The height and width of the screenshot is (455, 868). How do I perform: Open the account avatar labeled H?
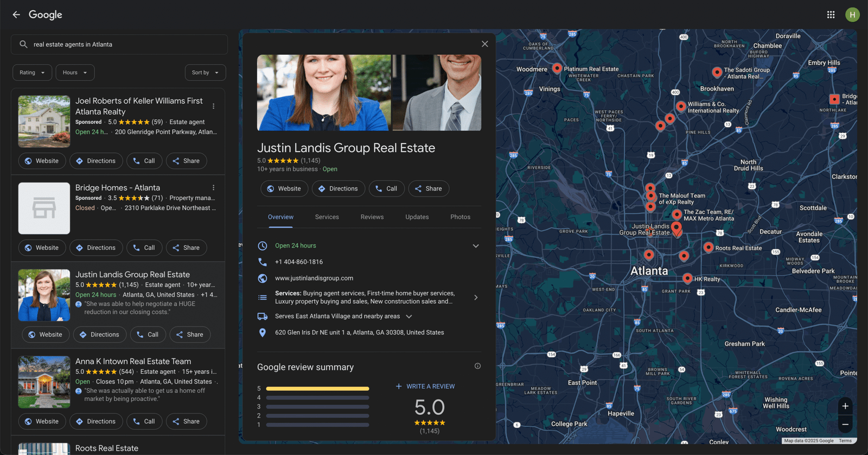[x=852, y=15]
